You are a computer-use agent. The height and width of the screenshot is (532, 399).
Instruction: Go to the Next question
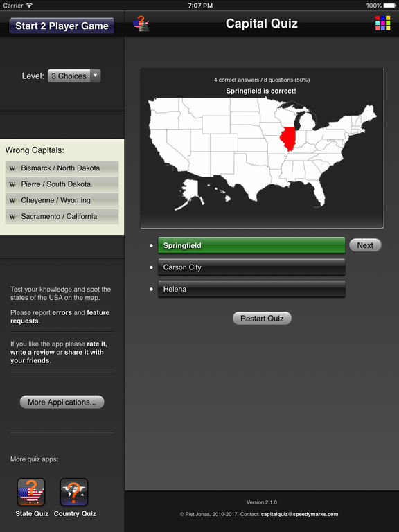coord(365,245)
